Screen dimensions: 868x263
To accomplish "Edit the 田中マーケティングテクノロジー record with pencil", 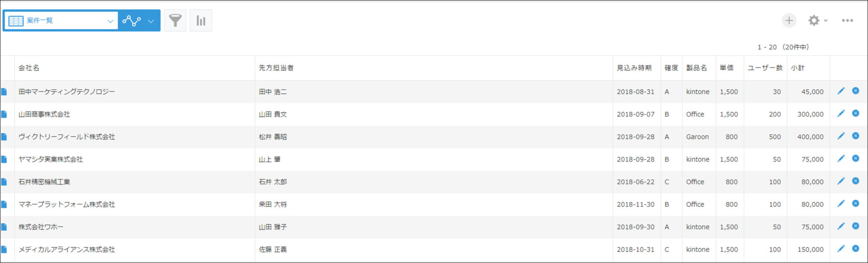I will (x=841, y=91).
